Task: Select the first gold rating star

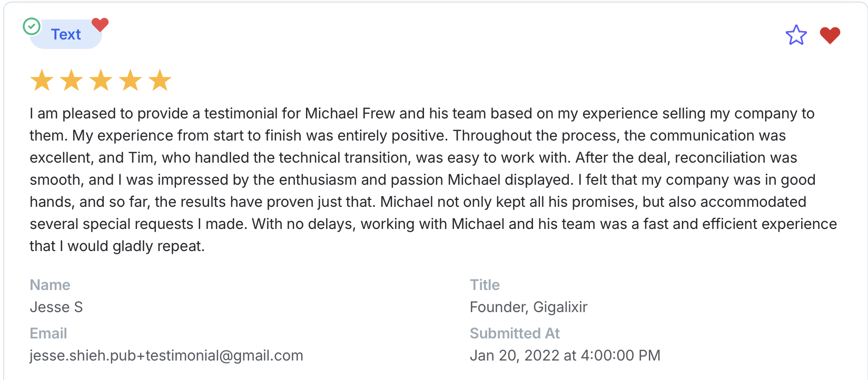Action: tap(42, 81)
